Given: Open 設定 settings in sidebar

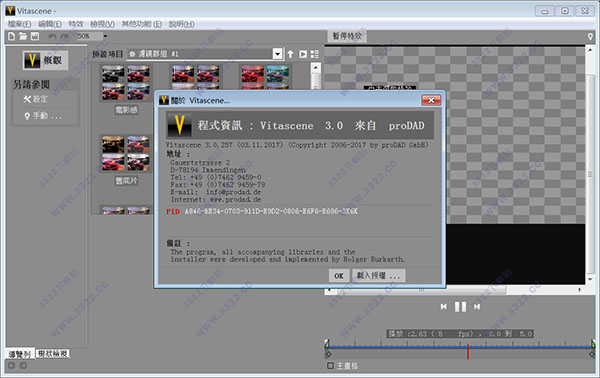Looking at the screenshot, I should (x=35, y=99).
